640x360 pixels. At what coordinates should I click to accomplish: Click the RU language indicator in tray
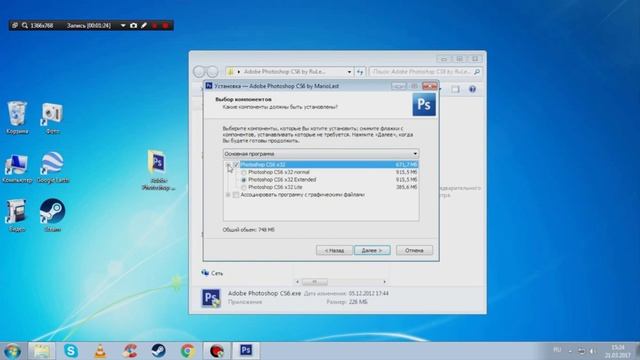coord(557,350)
